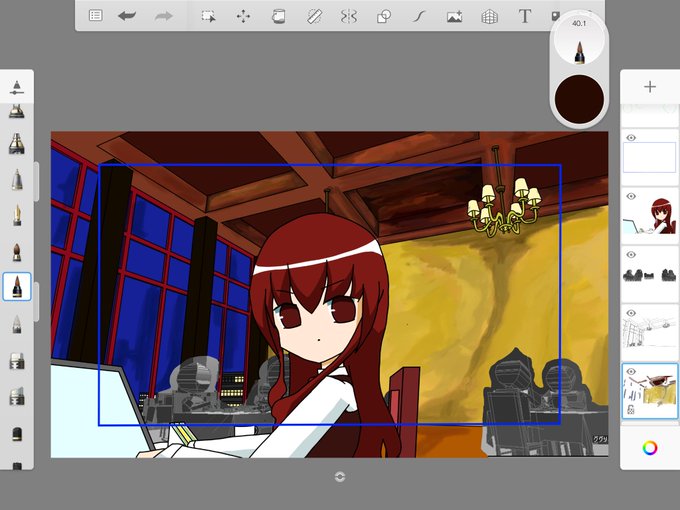680x510 pixels.
Task: Import an image with the photo icon
Action: point(454,16)
